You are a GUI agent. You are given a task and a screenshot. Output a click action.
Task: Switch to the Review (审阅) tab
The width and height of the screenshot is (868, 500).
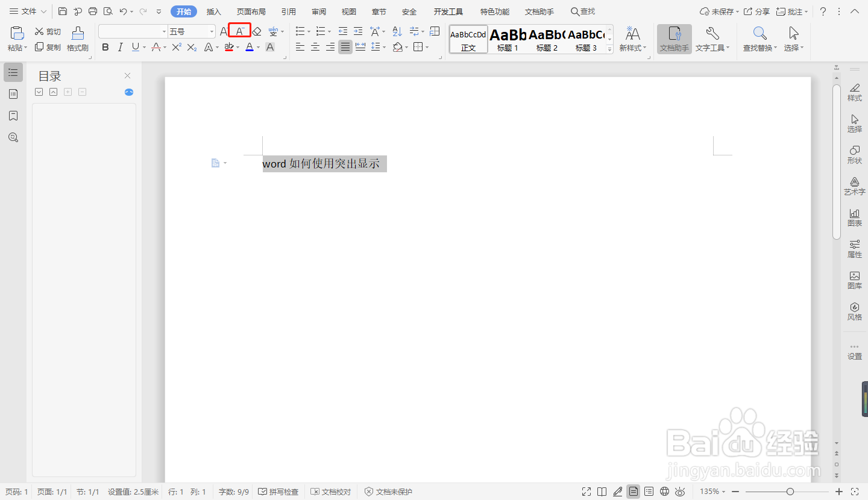pyautogui.click(x=319, y=11)
